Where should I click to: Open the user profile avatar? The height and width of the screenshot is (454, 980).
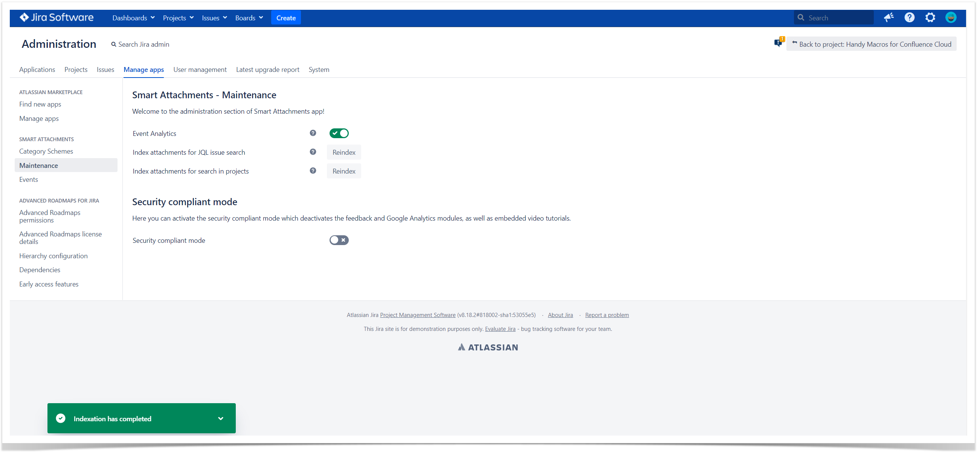tap(950, 17)
